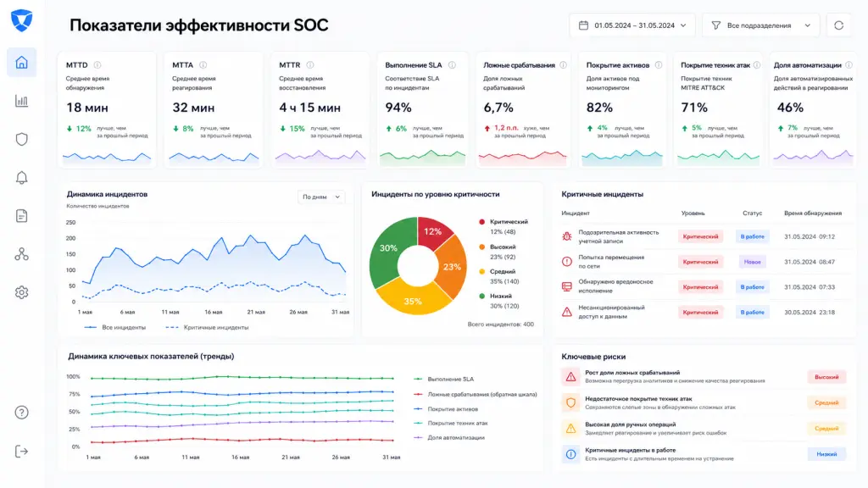Click triangle icon of Высокая доля ручных операций
Viewport: 868px width, 488px height.
(570, 428)
